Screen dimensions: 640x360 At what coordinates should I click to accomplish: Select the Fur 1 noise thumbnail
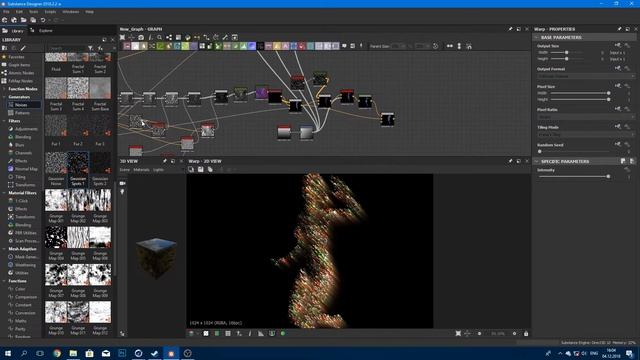coord(56,126)
